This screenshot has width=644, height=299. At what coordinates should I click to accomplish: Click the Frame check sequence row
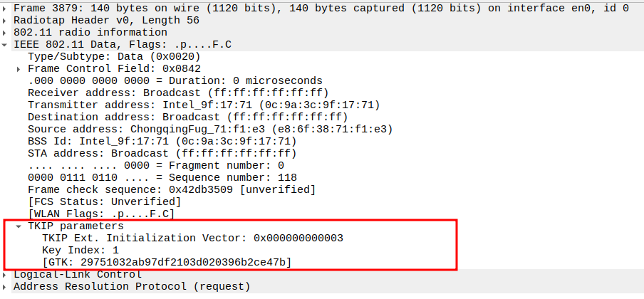click(x=171, y=189)
